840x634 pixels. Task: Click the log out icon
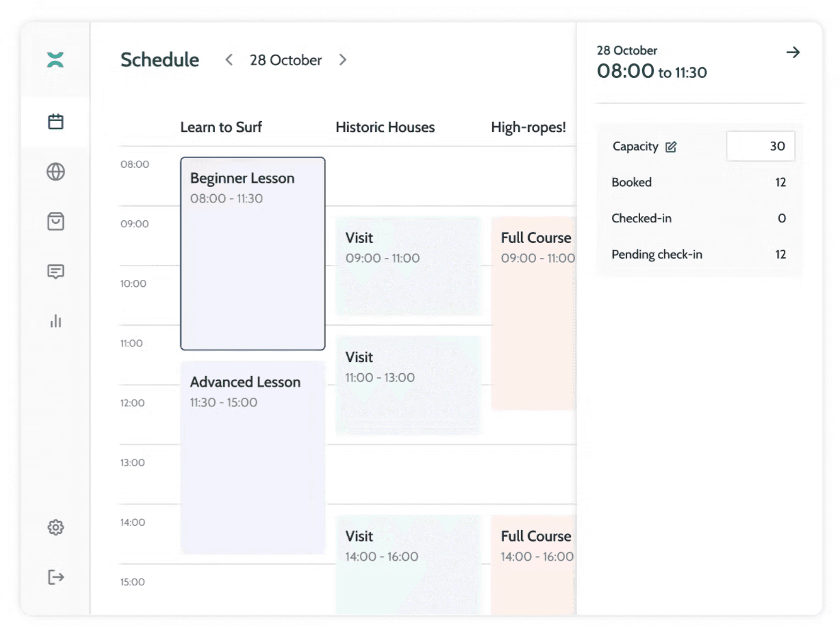[x=56, y=577]
